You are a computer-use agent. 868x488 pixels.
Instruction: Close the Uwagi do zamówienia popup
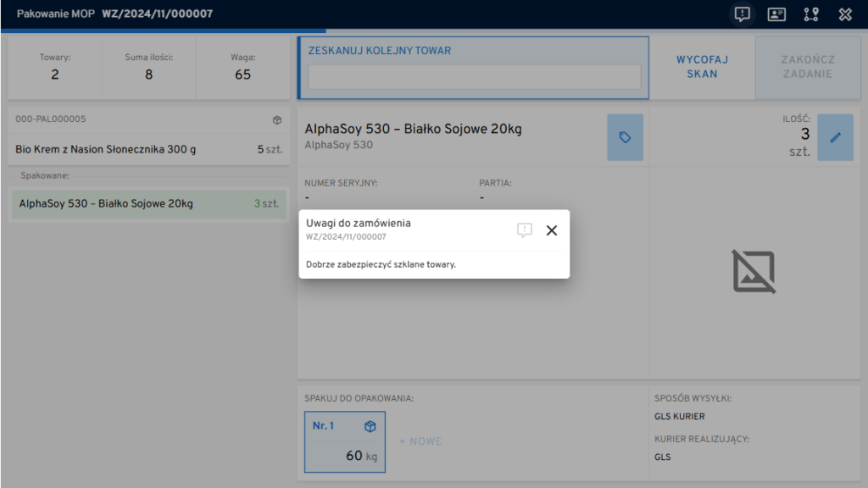point(552,230)
